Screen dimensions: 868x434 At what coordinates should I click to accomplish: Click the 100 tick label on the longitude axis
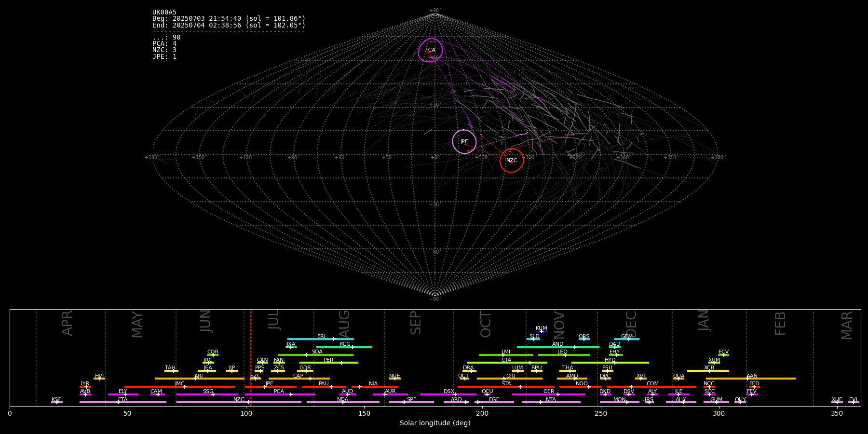(246, 413)
